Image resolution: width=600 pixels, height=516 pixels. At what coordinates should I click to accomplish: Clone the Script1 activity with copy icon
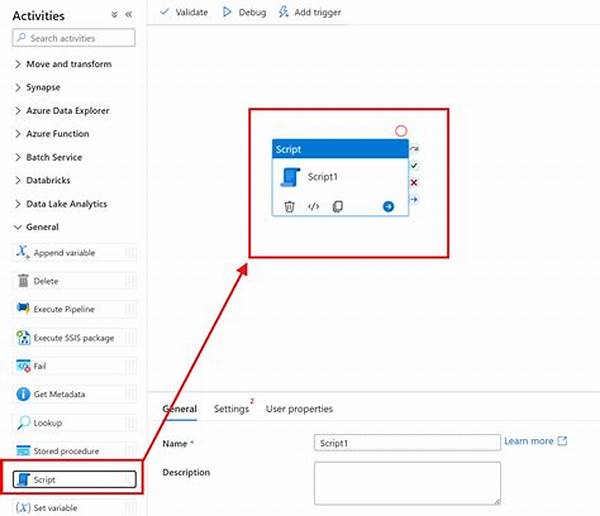(337, 207)
